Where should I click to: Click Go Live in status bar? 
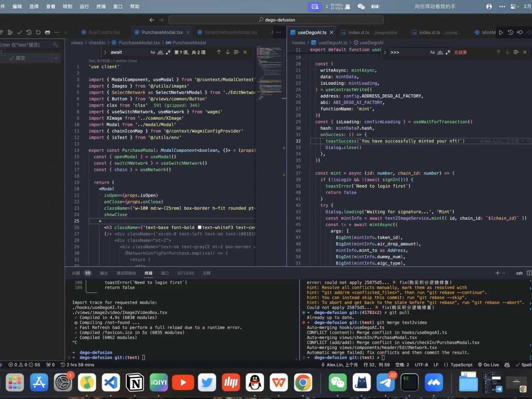coord(488,365)
